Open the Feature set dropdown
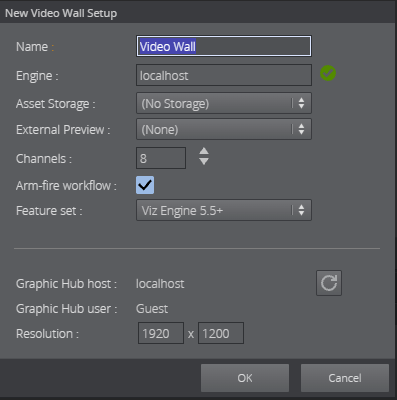This screenshot has width=397, height=400. (x=224, y=210)
